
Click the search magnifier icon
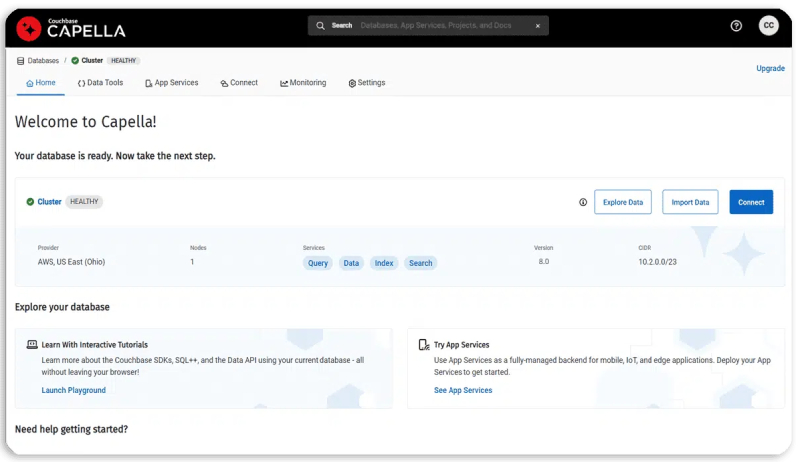(x=320, y=26)
